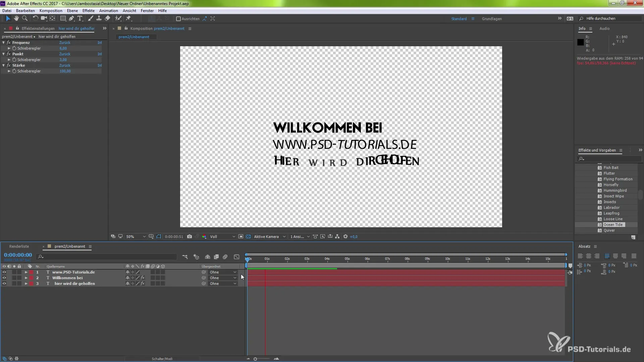Toggle the fx switch on hier wird dir geholfen

coord(143,284)
